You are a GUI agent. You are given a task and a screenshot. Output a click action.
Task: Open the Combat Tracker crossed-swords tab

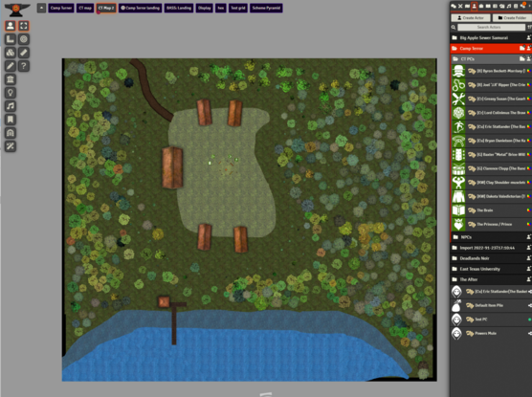[x=460, y=6]
